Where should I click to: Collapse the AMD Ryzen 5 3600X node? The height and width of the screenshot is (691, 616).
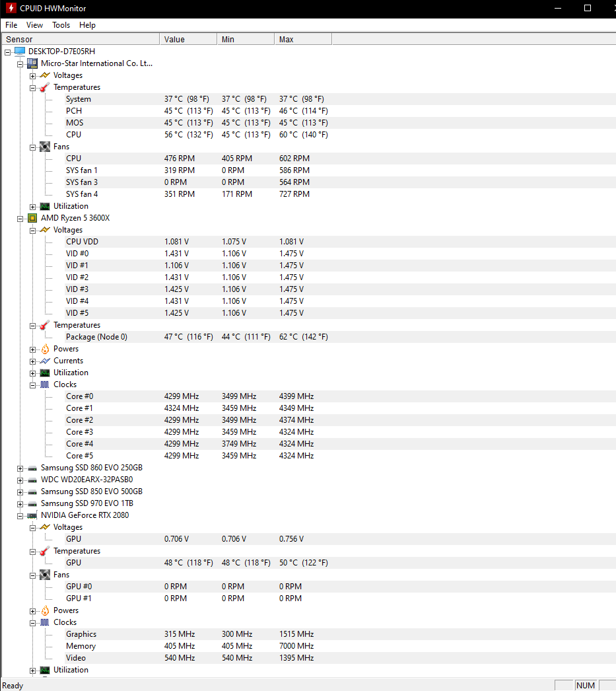(20, 219)
